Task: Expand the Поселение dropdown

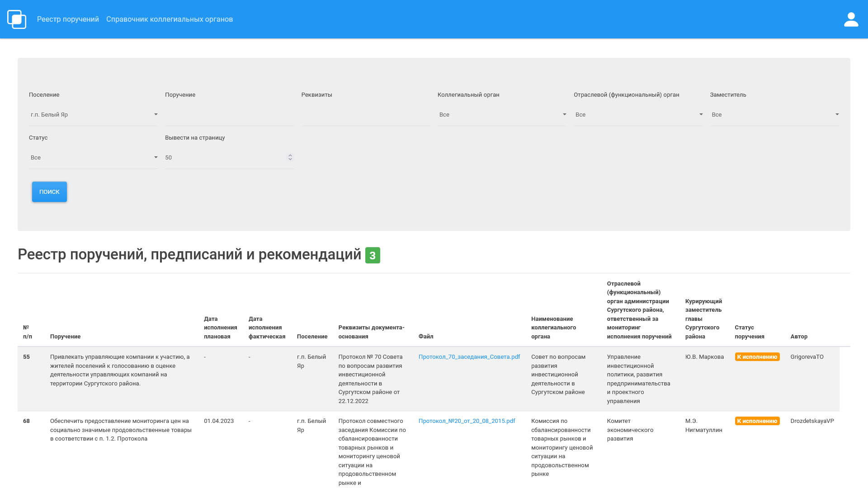Action: [x=93, y=115]
